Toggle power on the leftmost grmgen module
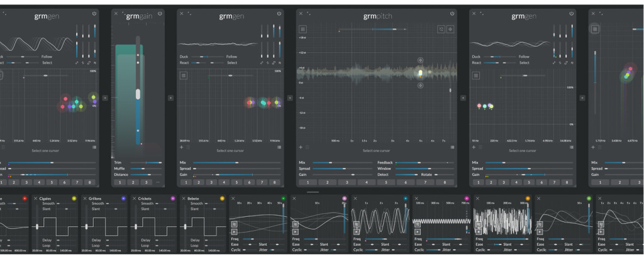This screenshot has width=644, height=259. coord(94,14)
